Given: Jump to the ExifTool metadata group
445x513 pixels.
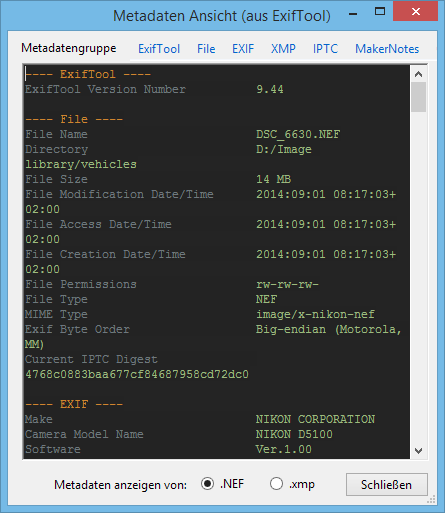Looking at the screenshot, I should tap(159, 49).
